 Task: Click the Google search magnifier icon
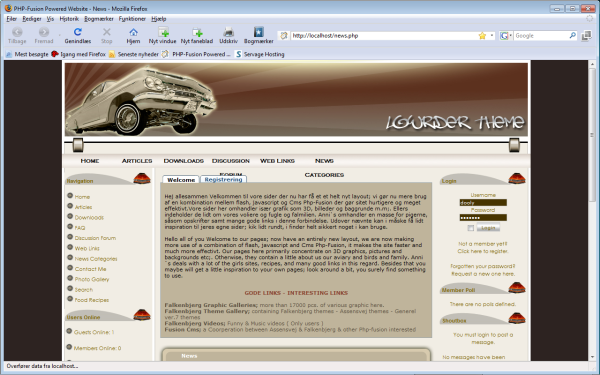572,36
